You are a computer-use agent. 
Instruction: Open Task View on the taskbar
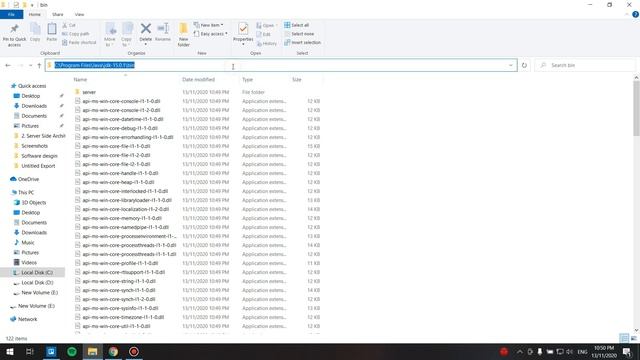[30, 351]
